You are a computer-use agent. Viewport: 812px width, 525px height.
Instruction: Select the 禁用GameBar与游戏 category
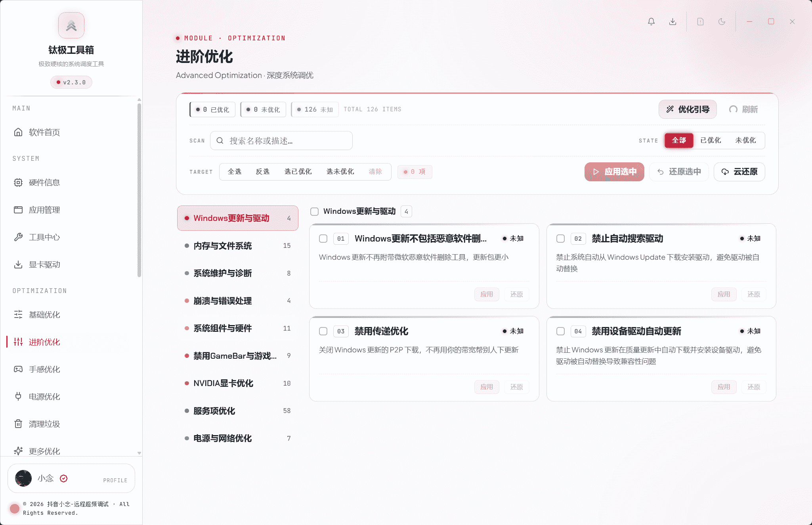237,356
